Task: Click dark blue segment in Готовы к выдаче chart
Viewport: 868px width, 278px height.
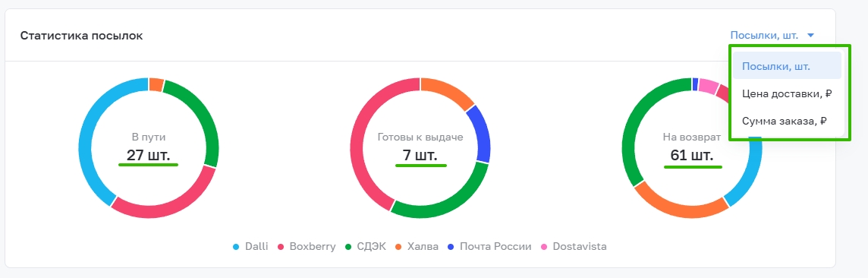Action: (479, 134)
